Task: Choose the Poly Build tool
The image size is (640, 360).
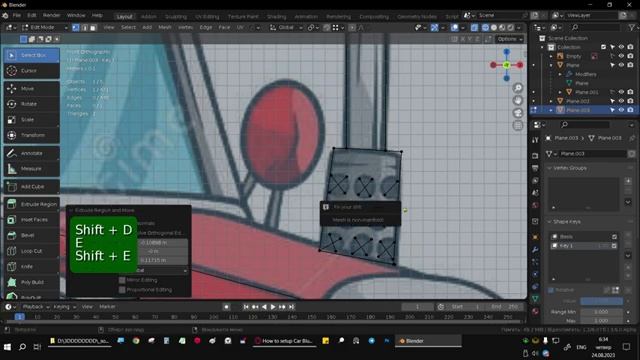Action: [x=32, y=282]
